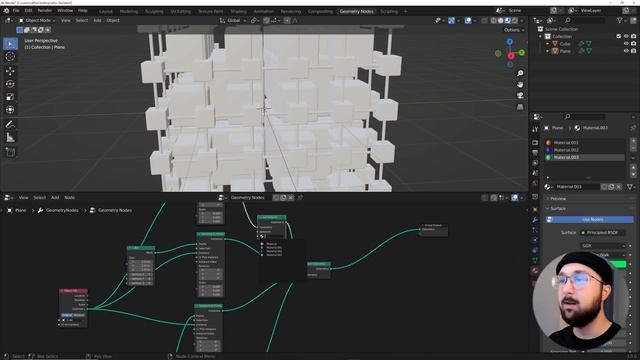Open node editor Add menu

[55, 198]
